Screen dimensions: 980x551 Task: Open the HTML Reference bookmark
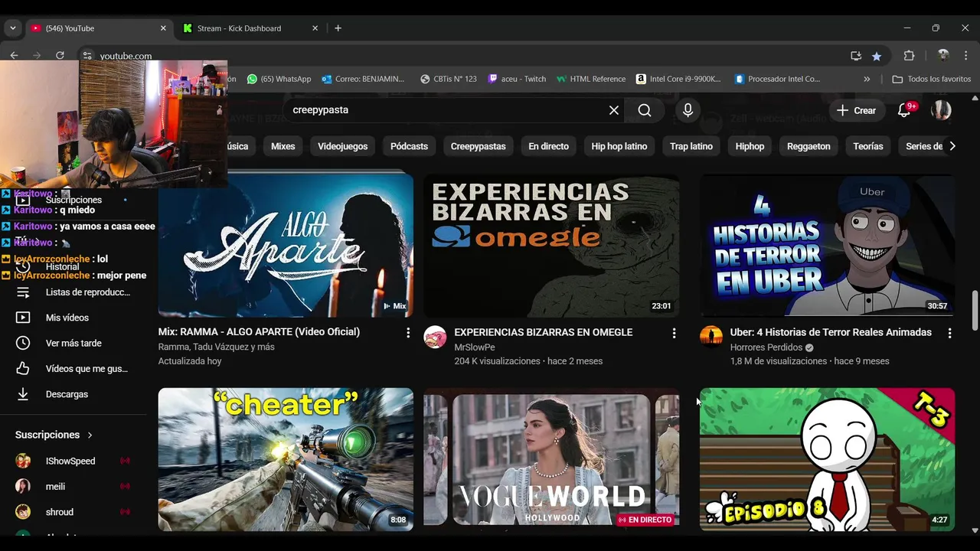pos(591,79)
